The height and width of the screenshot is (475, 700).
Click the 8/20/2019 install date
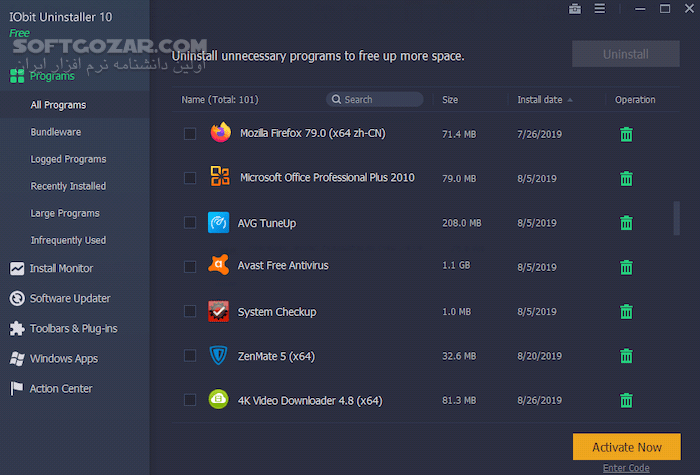(x=539, y=356)
